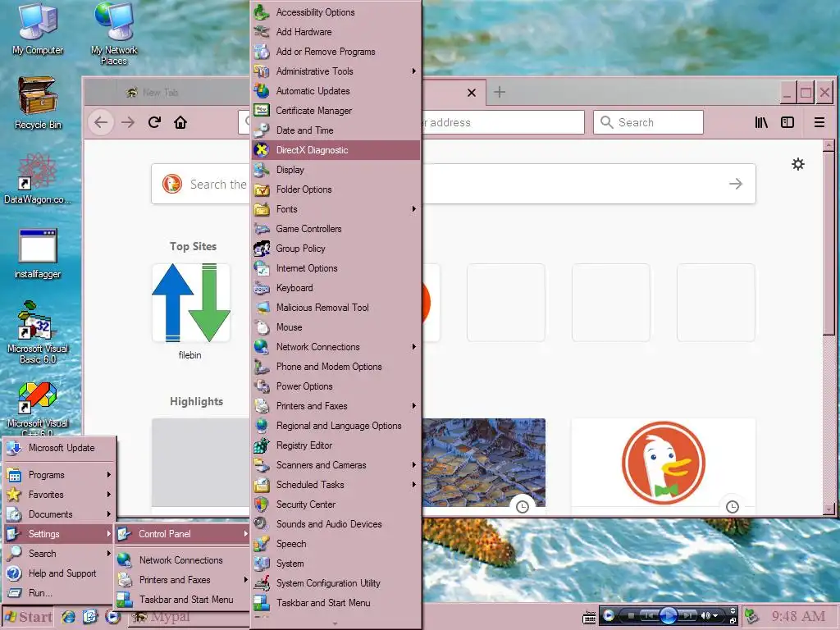This screenshot has height=630, width=840.
Task: Click the Start button
Action: [29, 617]
